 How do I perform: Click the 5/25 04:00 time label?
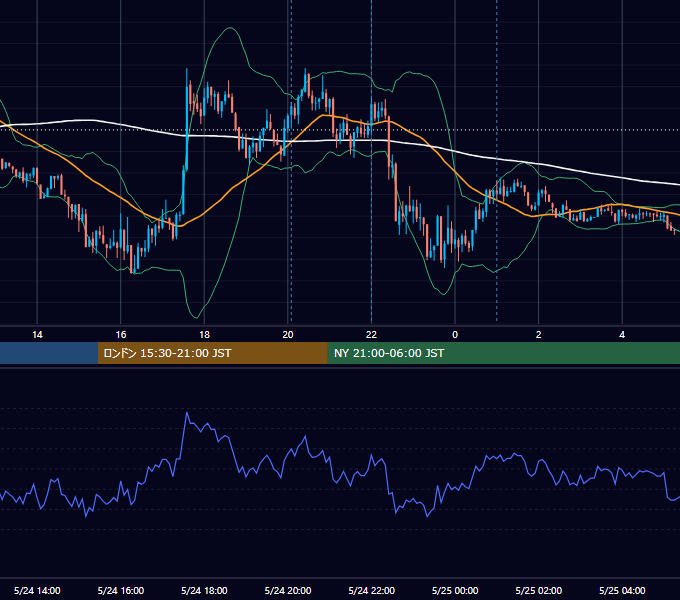pos(622,590)
